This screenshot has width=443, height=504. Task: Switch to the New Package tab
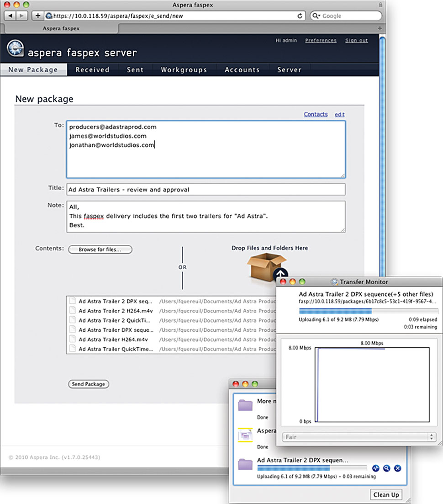[33, 70]
